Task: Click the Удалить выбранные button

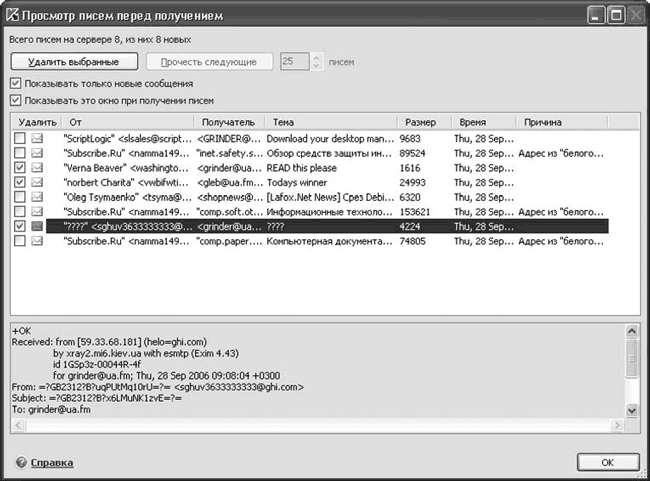Action: click(74, 62)
